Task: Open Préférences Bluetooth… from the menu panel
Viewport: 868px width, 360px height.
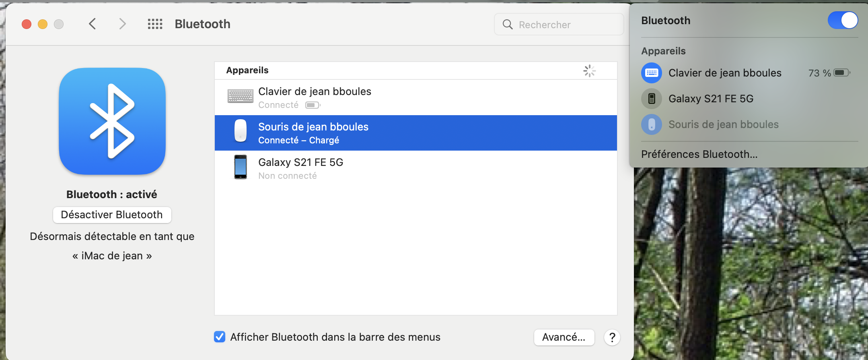Action: pos(699,154)
